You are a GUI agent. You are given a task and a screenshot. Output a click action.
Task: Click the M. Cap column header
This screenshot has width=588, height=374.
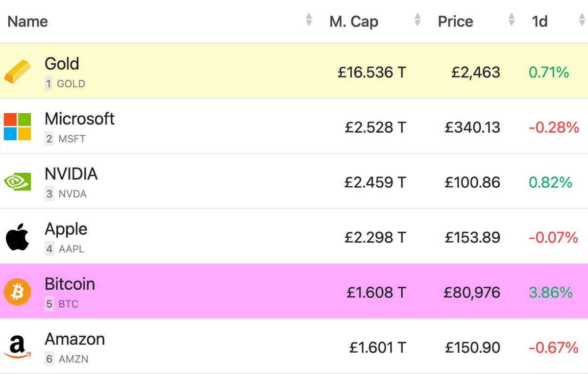point(354,22)
